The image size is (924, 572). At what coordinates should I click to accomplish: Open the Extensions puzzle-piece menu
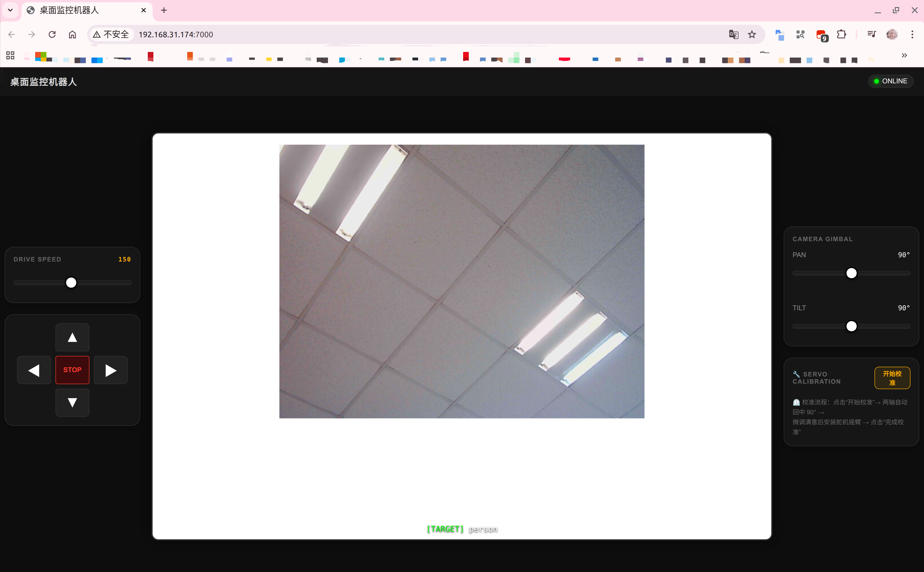[842, 34]
